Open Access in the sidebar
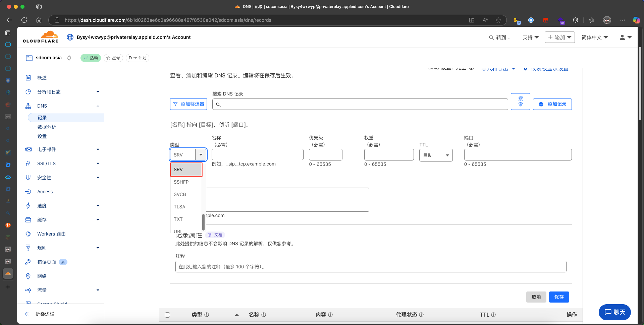Image resolution: width=644 pixels, height=325 pixels. coord(45,192)
